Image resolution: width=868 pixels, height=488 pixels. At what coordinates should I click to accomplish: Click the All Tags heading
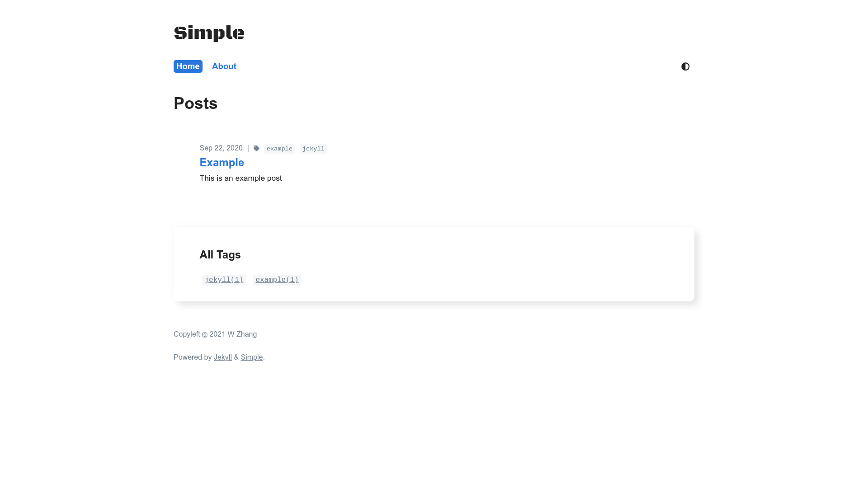pyautogui.click(x=220, y=255)
